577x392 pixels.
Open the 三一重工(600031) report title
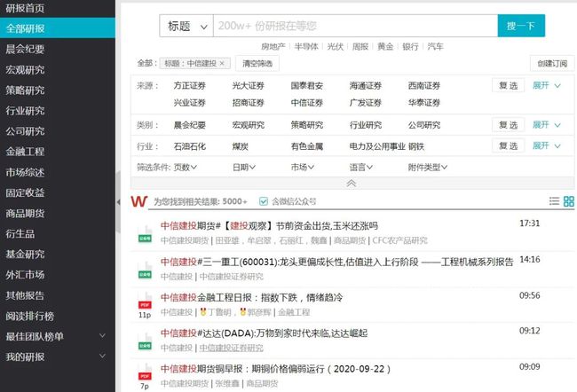[x=336, y=262]
